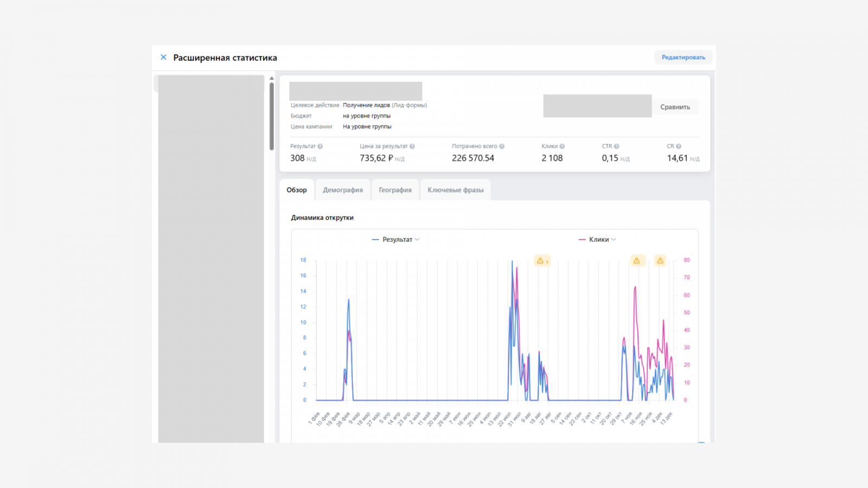Click the rightmost warning triangle on chart
The width and height of the screenshot is (868, 488).
coord(660,261)
